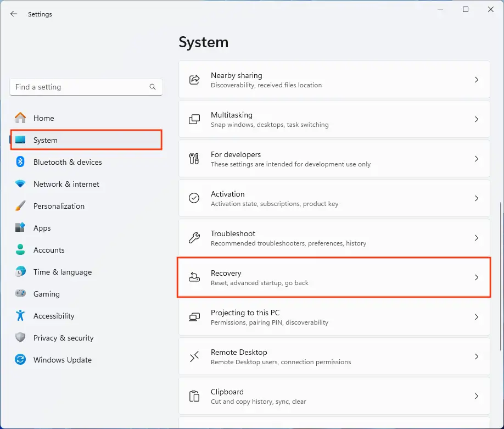Click the Projecting to this PC icon

pyautogui.click(x=194, y=317)
